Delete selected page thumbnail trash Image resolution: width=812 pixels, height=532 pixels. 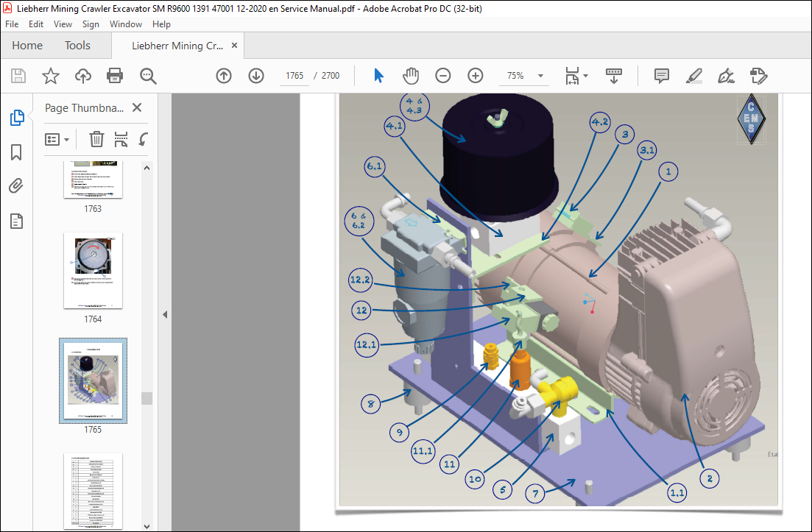pos(96,139)
